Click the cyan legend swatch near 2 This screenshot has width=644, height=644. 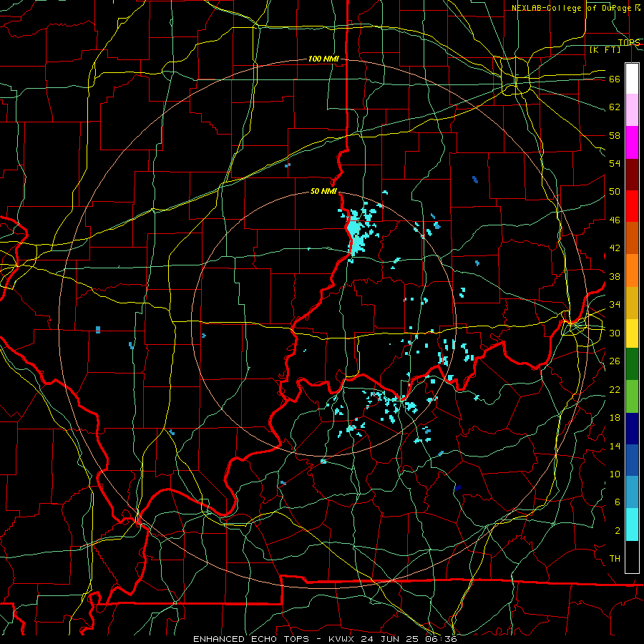click(x=632, y=524)
